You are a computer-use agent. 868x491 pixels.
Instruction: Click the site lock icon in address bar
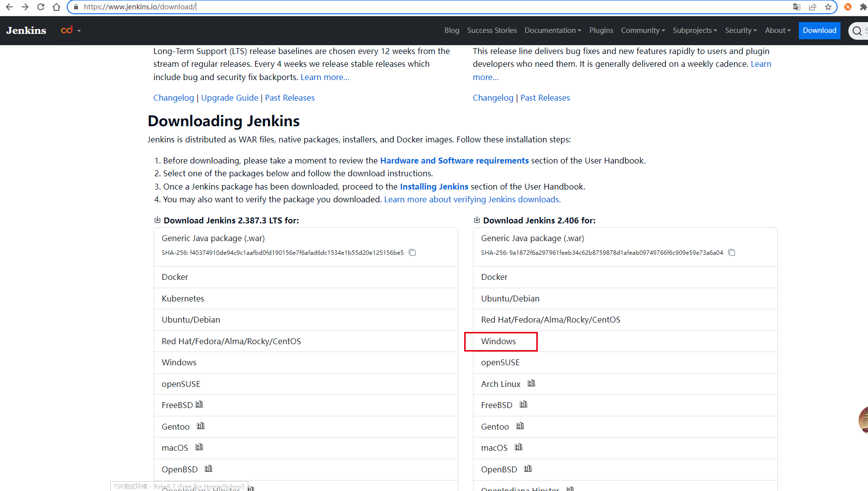(76, 7)
